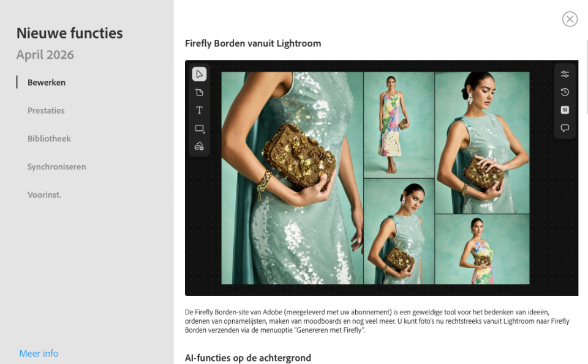Click the vertical scrollbar on the right

click(587, 76)
